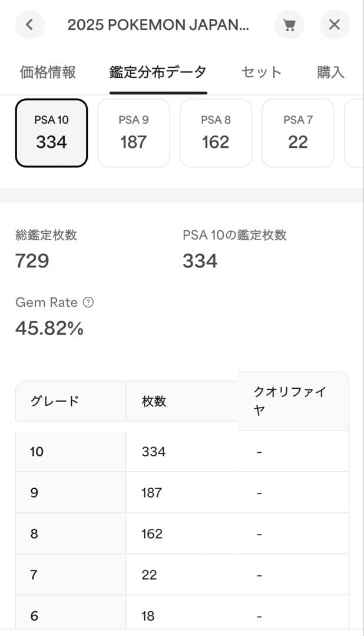Tap the 総鑑定枚数 value 729
The width and height of the screenshot is (364, 636).
click(31, 260)
